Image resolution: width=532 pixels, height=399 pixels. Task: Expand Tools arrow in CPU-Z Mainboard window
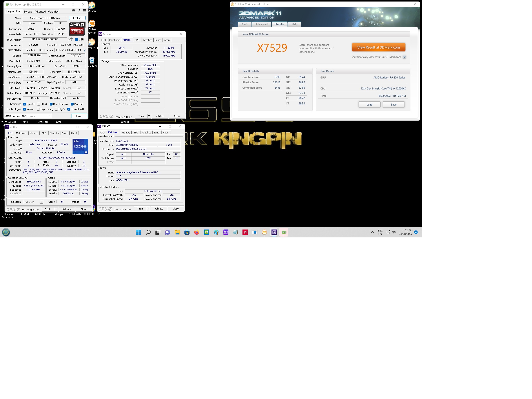pos(148,209)
